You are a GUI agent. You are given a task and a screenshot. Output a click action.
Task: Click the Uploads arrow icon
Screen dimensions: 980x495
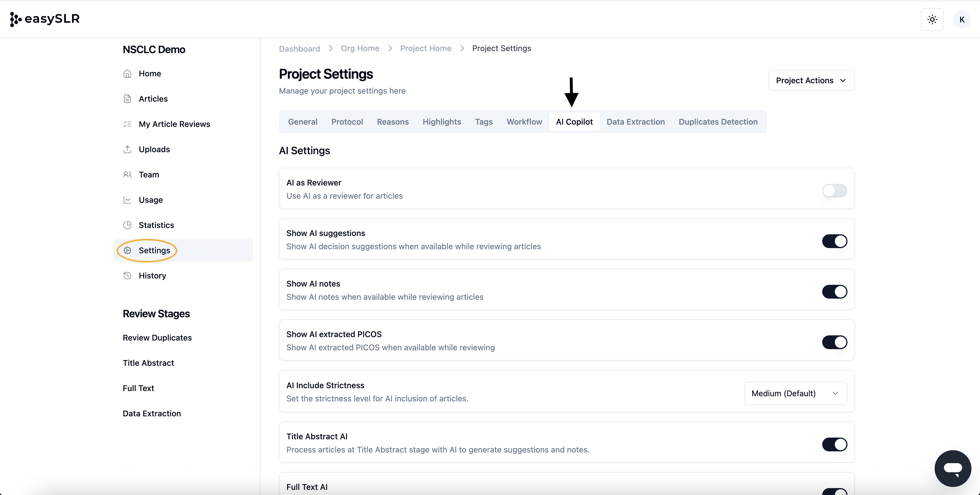point(127,149)
